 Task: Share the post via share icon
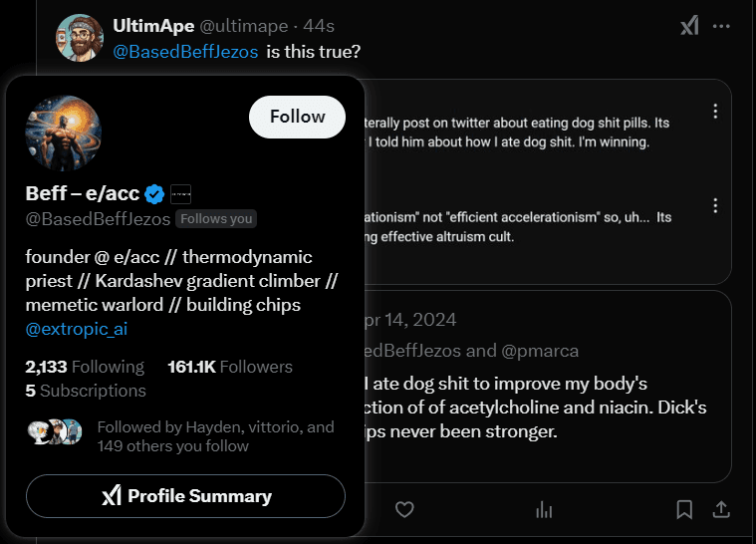[x=721, y=509]
